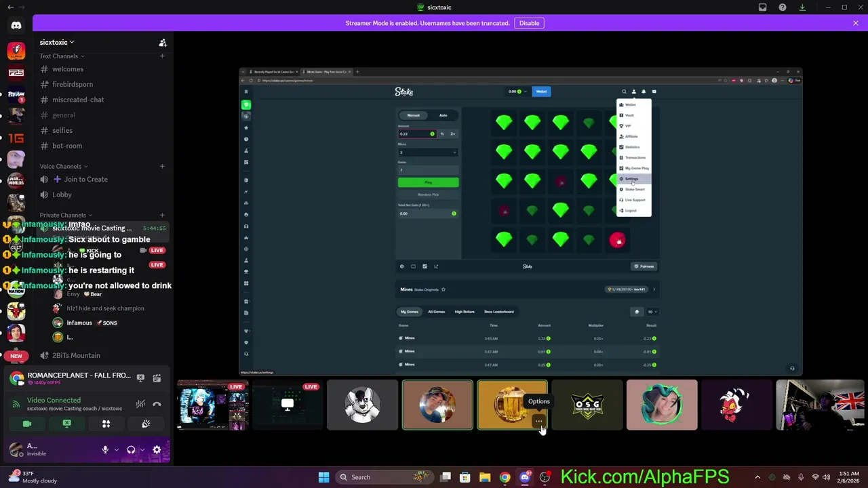Select the beer mug participant tile

tap(512, 405)
